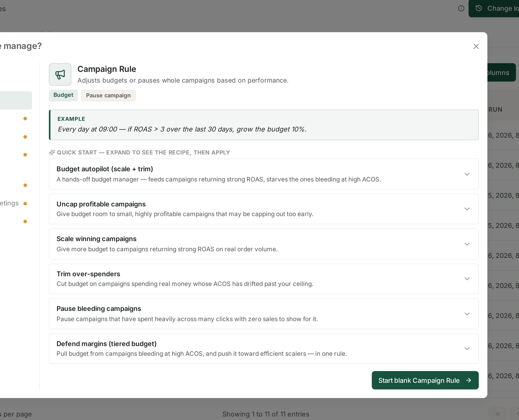Expand the Scale winning campaigns recipe
Viewport: 519px width, 420px height.
tap(264, 244)
